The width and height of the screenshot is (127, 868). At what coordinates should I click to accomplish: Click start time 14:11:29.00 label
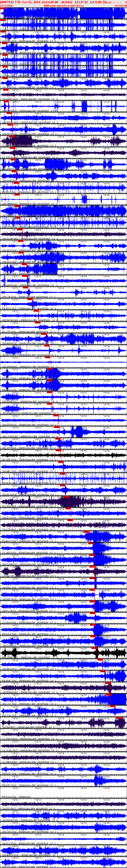(x=6, y=6)
